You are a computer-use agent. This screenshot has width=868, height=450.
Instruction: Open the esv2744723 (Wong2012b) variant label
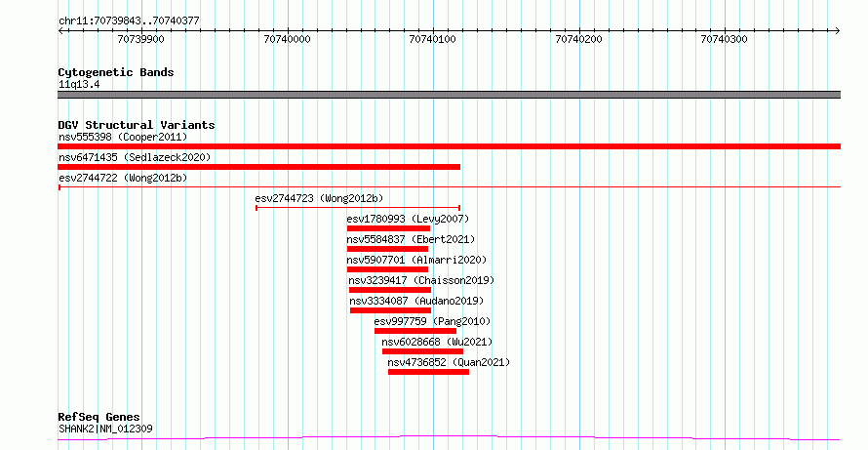[319, 198]
